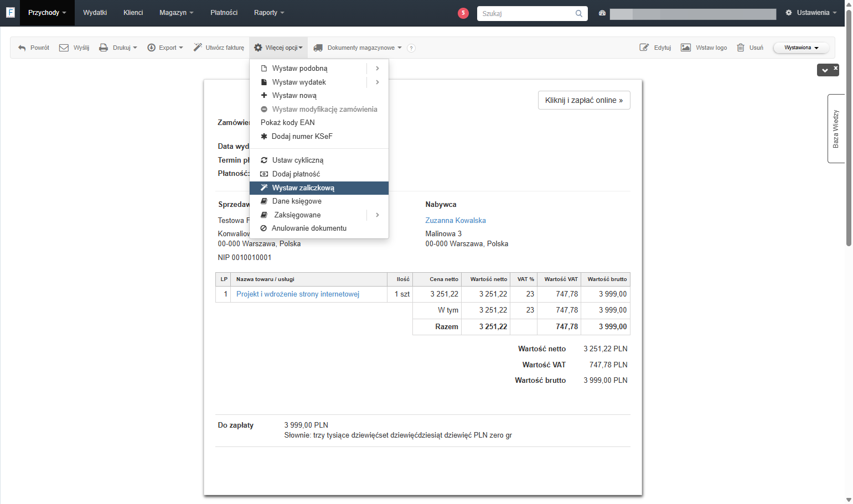Click the Powrót back arrow button

34,48
